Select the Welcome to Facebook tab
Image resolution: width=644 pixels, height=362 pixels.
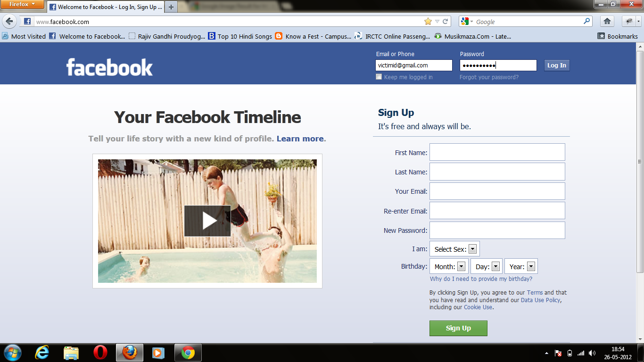[106, 7]
